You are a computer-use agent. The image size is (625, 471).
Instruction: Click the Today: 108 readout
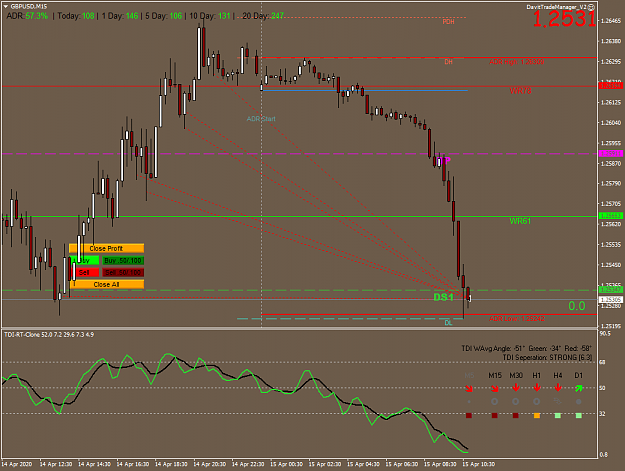[76, 16]
